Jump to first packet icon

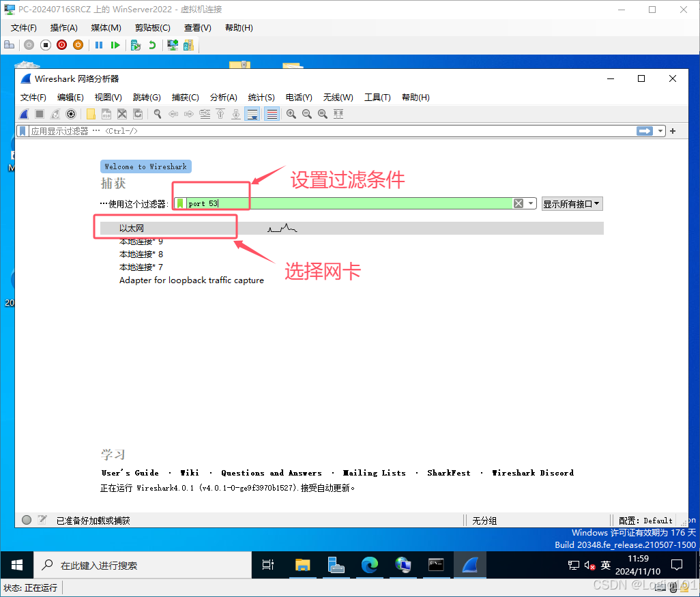click(220, 114)
